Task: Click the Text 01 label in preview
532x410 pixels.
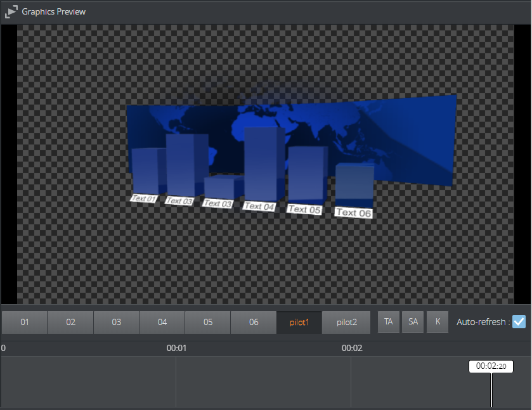Action: coord(144,198)
